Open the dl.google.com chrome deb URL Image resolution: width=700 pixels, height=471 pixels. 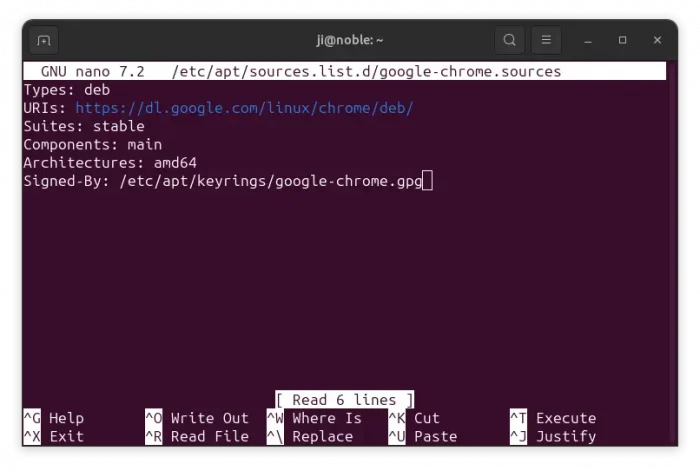pyautogui.click(x=243, y=108)
